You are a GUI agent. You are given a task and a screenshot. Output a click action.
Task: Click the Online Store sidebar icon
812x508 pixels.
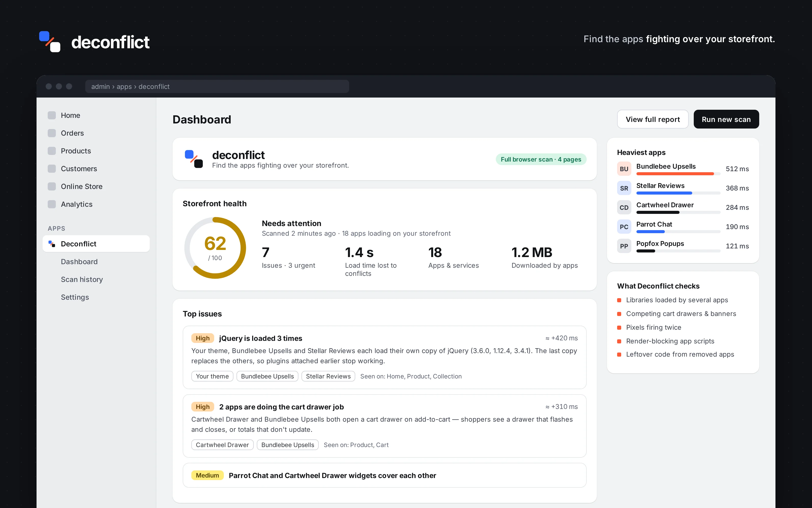[x=52, y=186]
